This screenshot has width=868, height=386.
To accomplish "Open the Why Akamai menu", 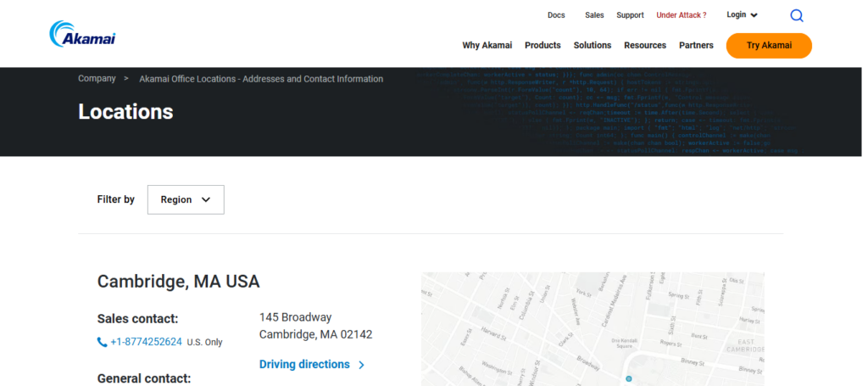I will tap(487, 46).
